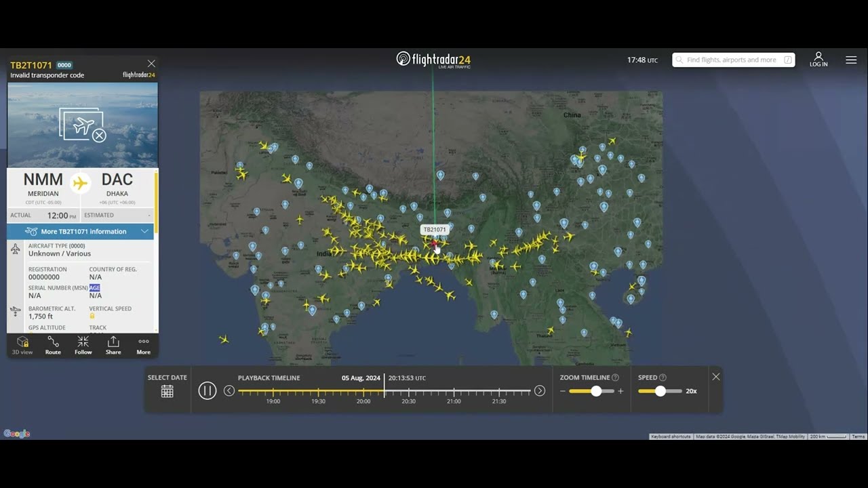Search flights, airports and more
Viewport: 868px width, 488px height.
click(x=733, y=60)
